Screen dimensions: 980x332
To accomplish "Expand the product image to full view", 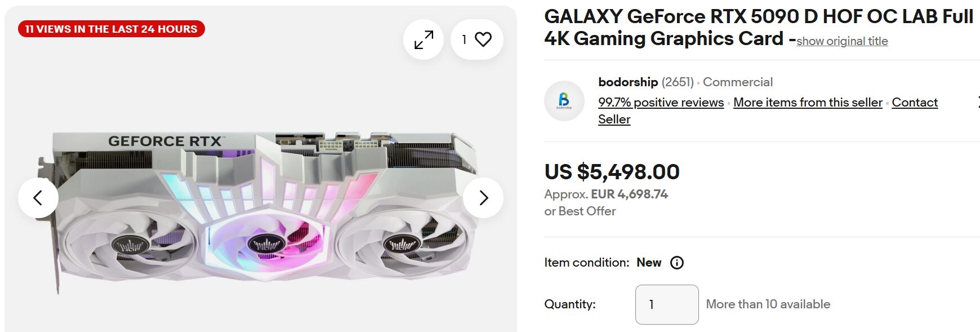I will 424,39.
